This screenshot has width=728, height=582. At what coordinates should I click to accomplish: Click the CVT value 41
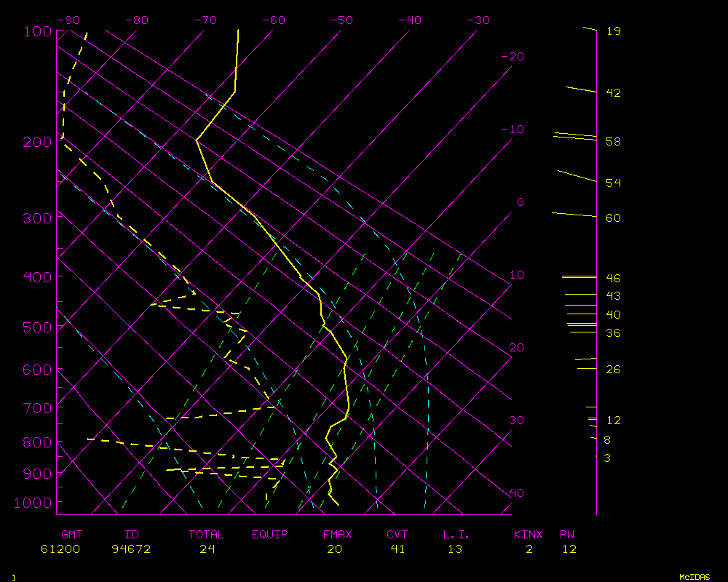[x=397, y=549]
